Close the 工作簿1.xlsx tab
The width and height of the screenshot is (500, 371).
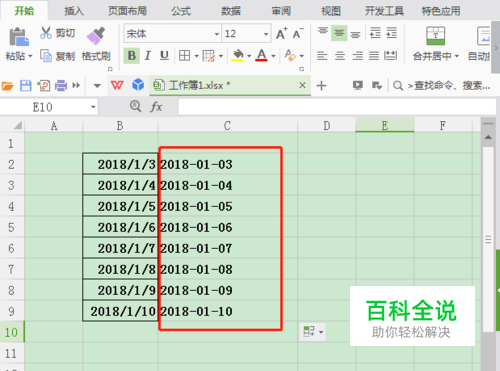[x=302, y=85]
